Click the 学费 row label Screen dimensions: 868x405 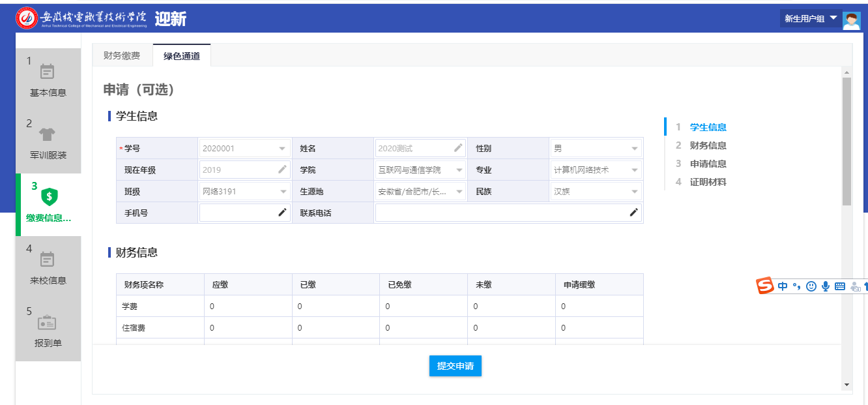coord(130,306)
